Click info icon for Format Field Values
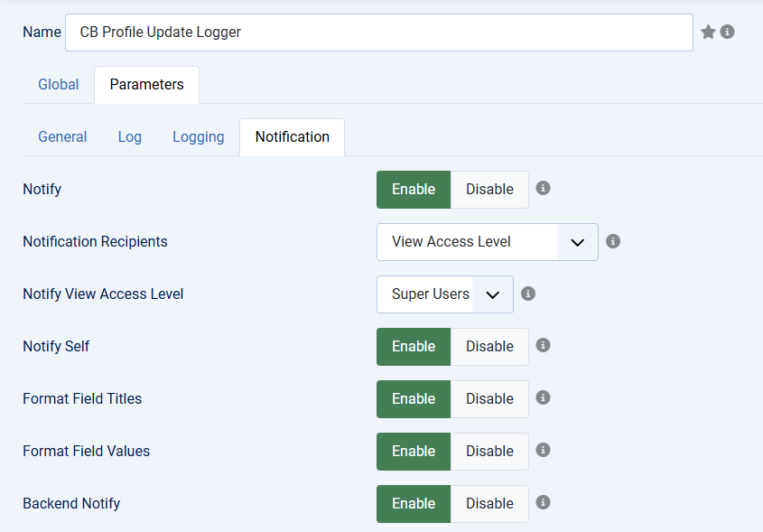 coord(543,450)
